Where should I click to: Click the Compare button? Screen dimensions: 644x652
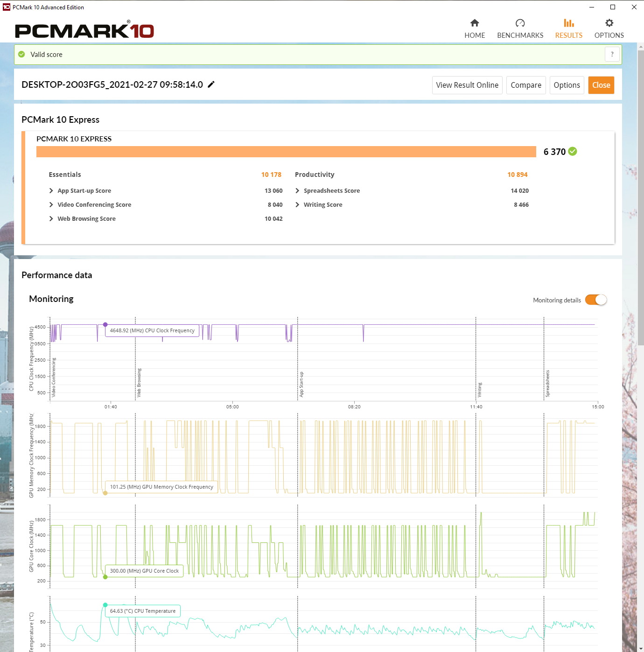tap(526, 85)
